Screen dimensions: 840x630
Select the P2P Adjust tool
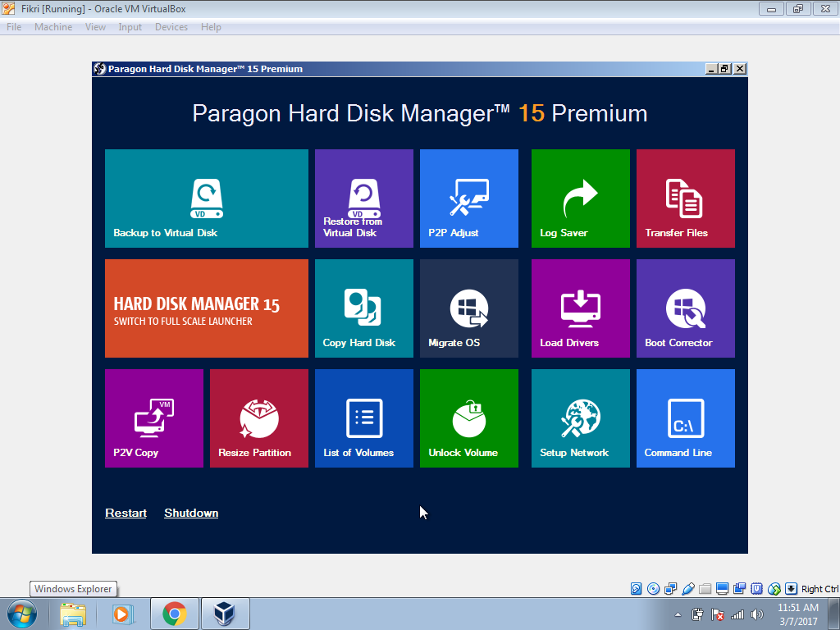(468, 198)
